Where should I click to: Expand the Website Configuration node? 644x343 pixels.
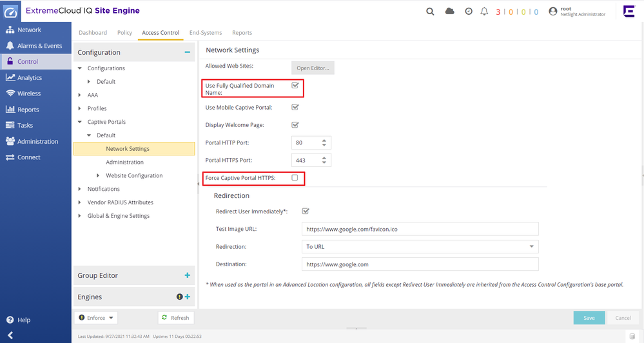tap(98, 175)
